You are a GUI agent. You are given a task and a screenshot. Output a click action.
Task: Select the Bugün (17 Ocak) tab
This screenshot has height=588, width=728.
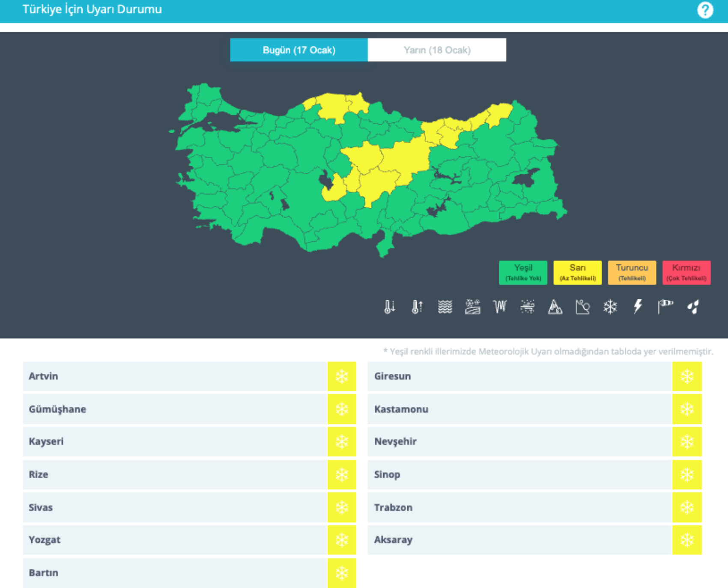(x=299, y=50)
